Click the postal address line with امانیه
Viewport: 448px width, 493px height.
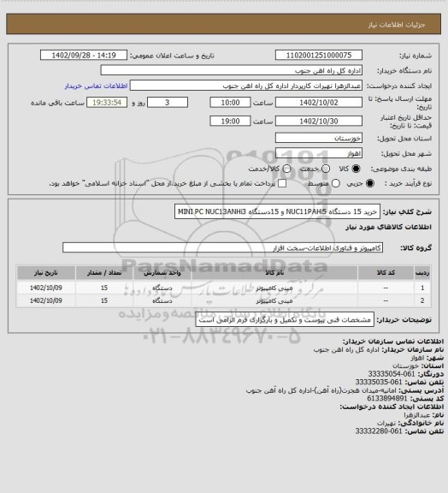321,390
